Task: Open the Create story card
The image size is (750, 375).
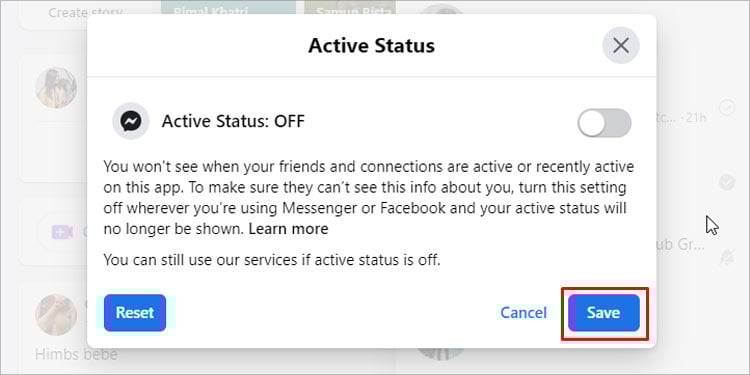Action: tap(86, 13)
